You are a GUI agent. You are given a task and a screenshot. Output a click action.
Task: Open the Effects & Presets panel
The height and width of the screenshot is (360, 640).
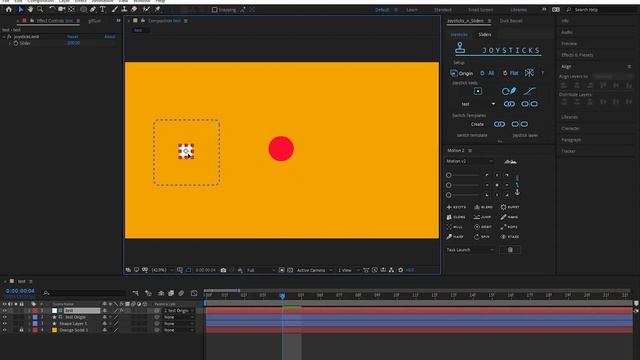577,55
